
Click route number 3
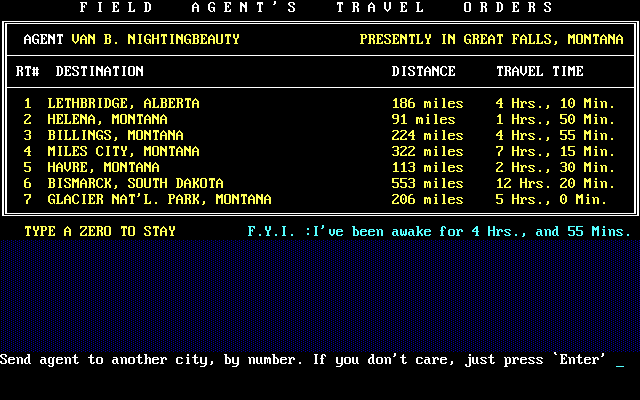tap(27, 135)
